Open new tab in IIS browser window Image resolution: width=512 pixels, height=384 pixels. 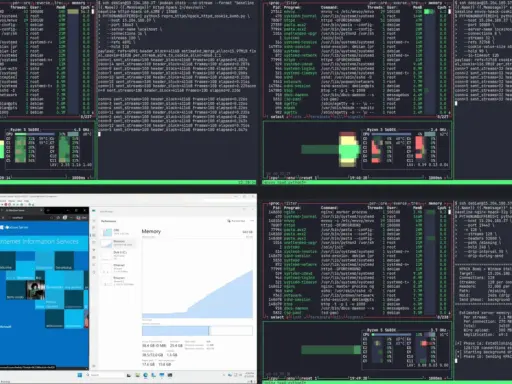click(x=48, y=211)
